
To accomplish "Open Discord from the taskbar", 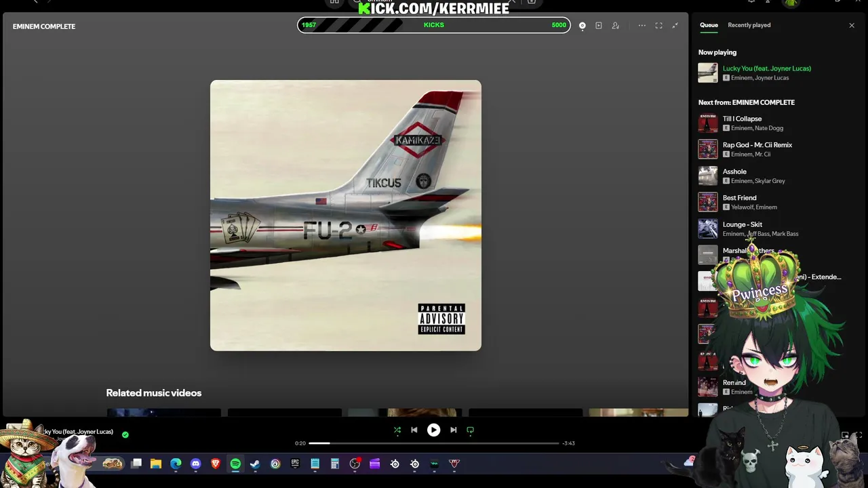I will pyautogui.click(x=196, y=464).
